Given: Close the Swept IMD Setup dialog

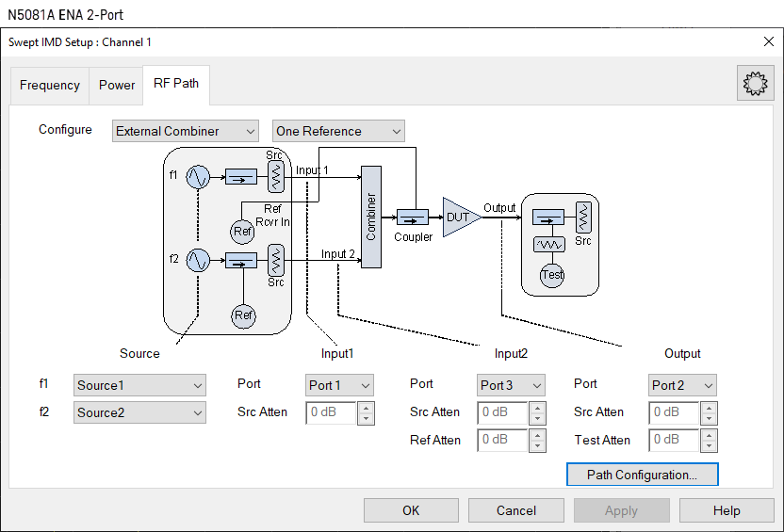Looking at the screenshot, I should coord(768,41).
